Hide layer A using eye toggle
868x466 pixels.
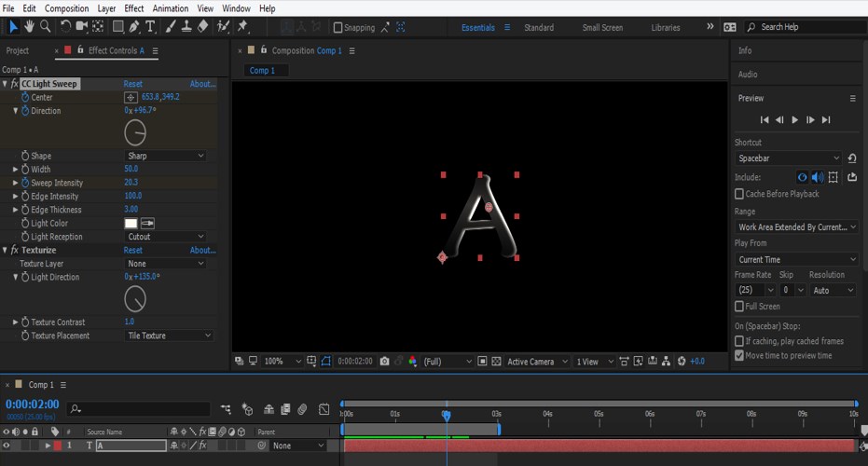[x=7, y=446]
